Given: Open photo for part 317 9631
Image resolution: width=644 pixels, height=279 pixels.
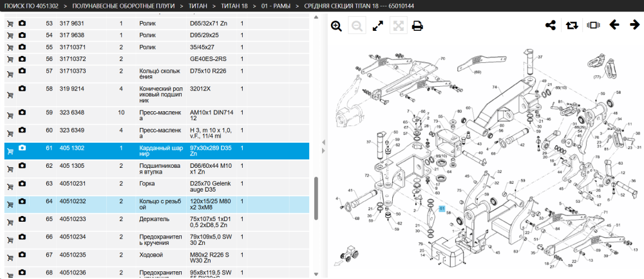Looking at the screenshot, I should [22, 23].
